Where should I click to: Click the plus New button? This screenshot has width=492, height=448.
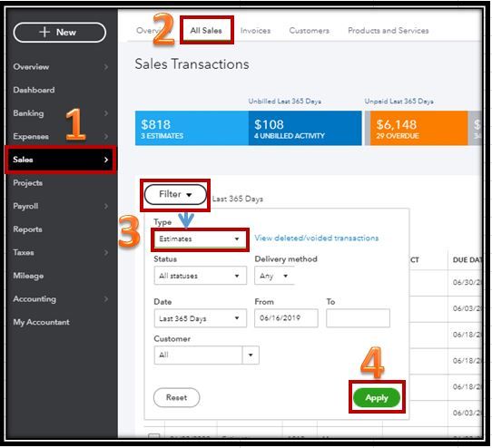click(60, 33)
